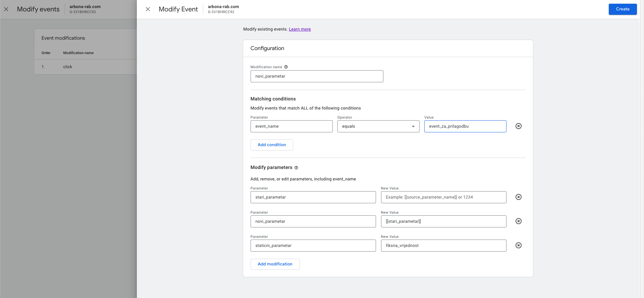This screenshot has height=298, width=644.
Task: Click the Event modifications heading in background panel
Action: coord(63,38)
